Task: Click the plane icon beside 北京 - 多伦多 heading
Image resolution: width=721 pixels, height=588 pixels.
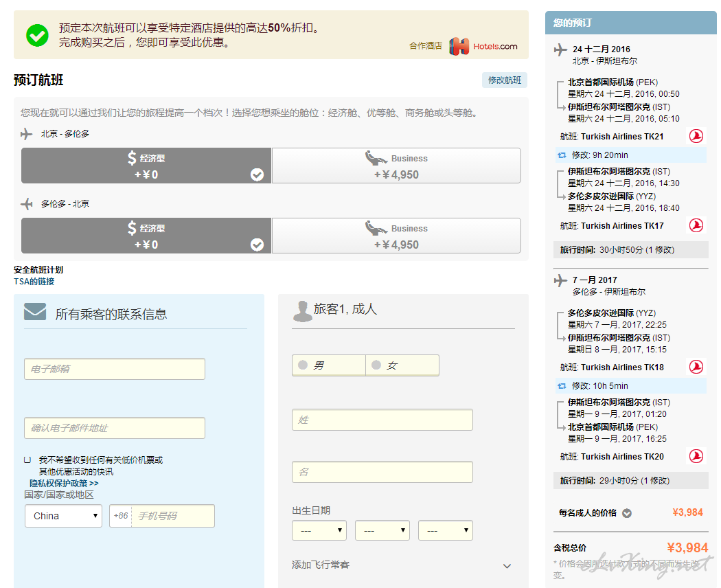Action: point(27,134)
